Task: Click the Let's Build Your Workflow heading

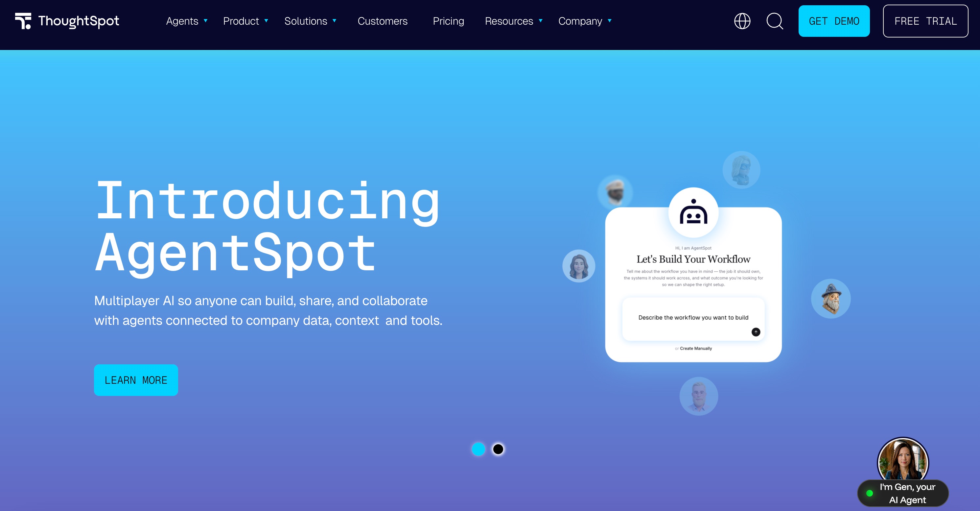Action: [x=693, y=259]
